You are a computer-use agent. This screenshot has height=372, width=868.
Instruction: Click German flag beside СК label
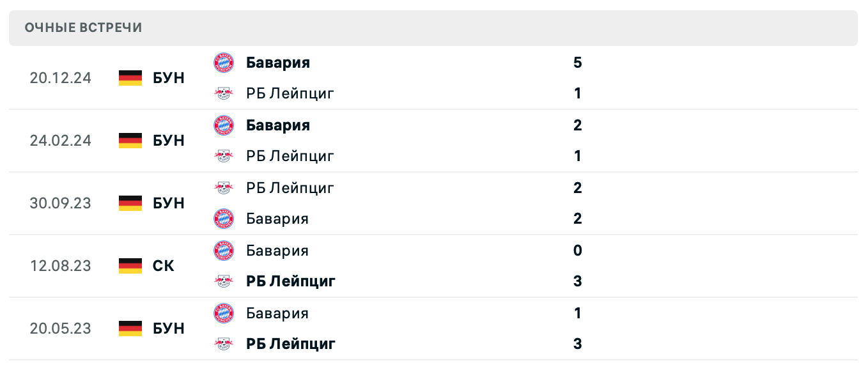tap(130, 266)
